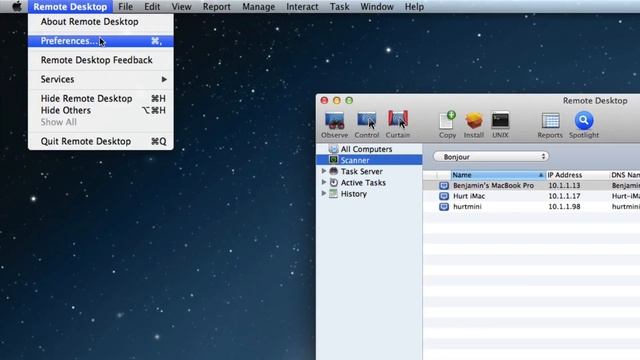Click the History sidebar icon
The image size is (640, 360).
click(333, 194)
